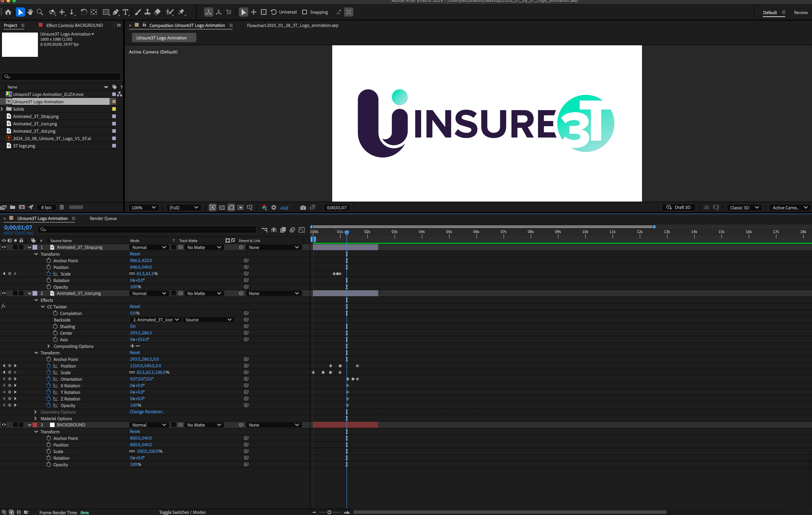Switch to the Render Queue tab

pyautogui.click(x=103, y=218)
